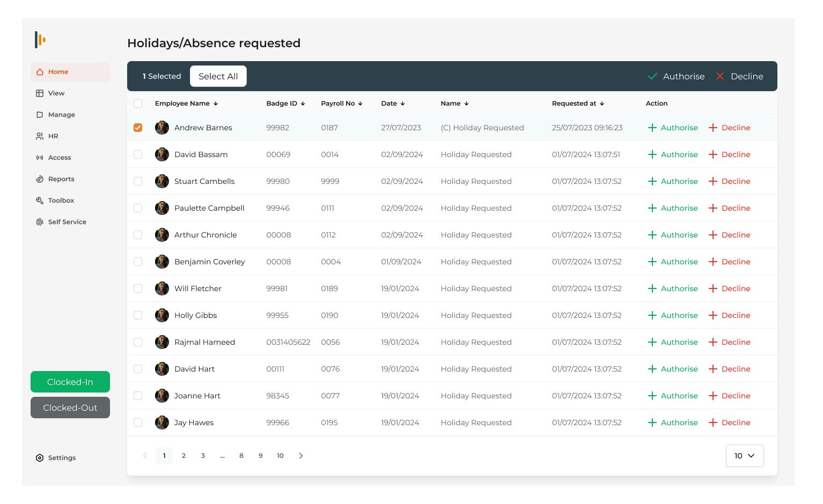Viewport: 823px width, 504px height.
Task: Click the red plus icon in Holly Gibbs row
Action: coord(713,315)
